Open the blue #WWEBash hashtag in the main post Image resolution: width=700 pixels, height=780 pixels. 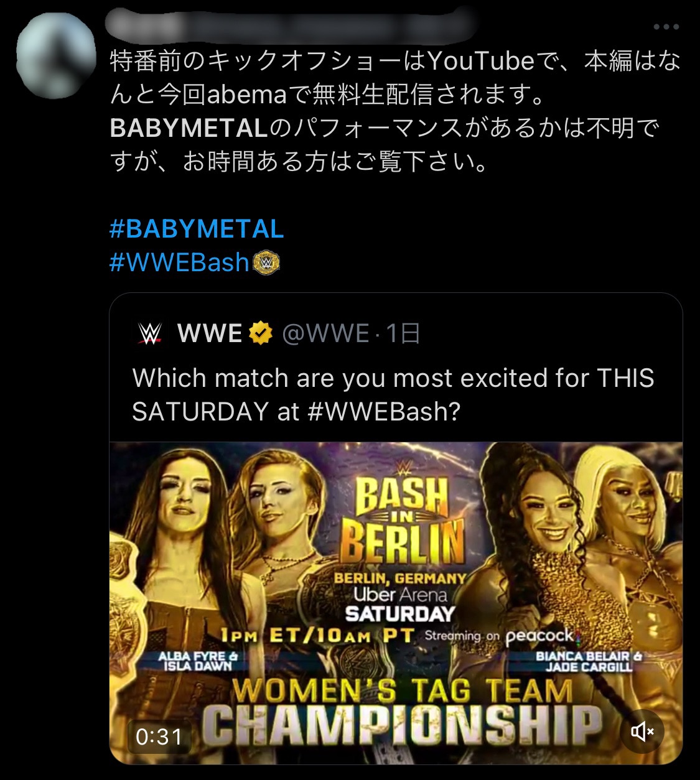pos(179,263)
